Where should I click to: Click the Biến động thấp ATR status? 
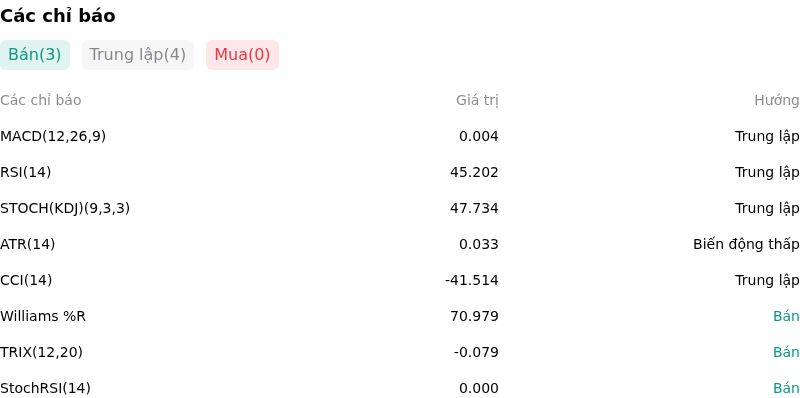click(x=746, y=244)
